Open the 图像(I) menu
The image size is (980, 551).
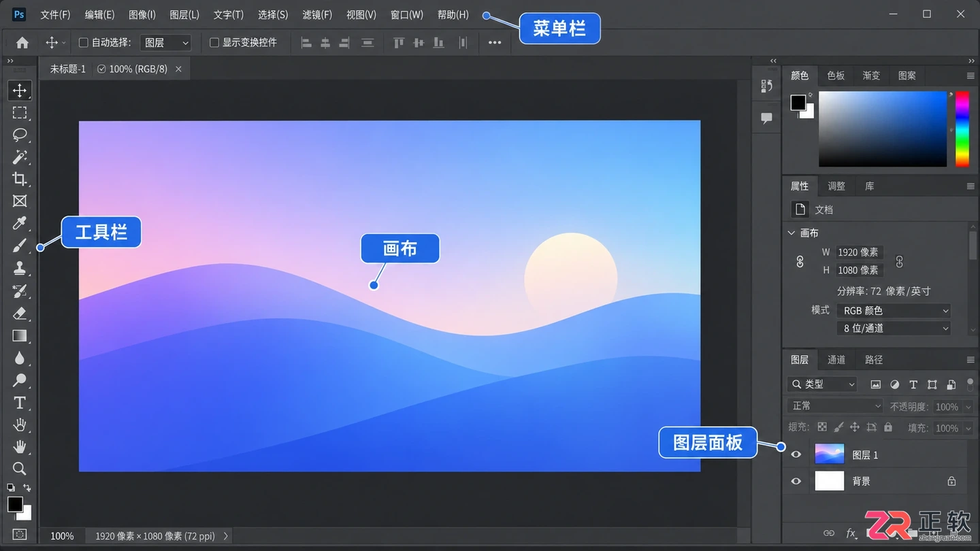[142, 14]
